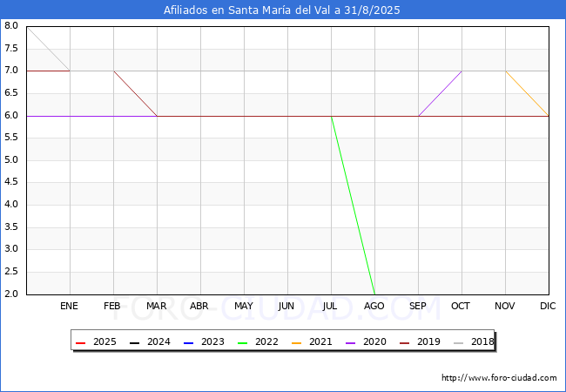The image size is (566, 392).
Task: Click the AGO month axis label
Action: (x=374, y=306)
